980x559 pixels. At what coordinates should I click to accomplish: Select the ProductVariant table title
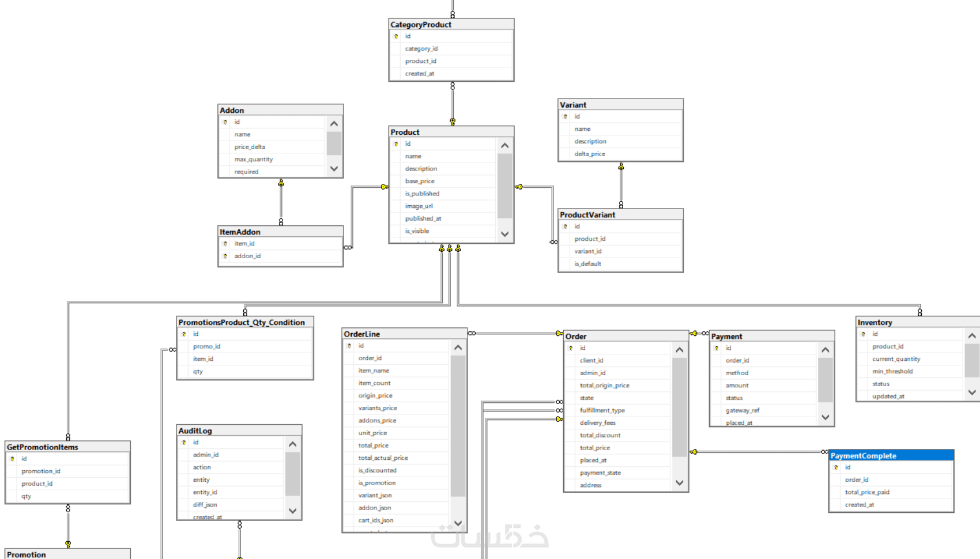621,215
